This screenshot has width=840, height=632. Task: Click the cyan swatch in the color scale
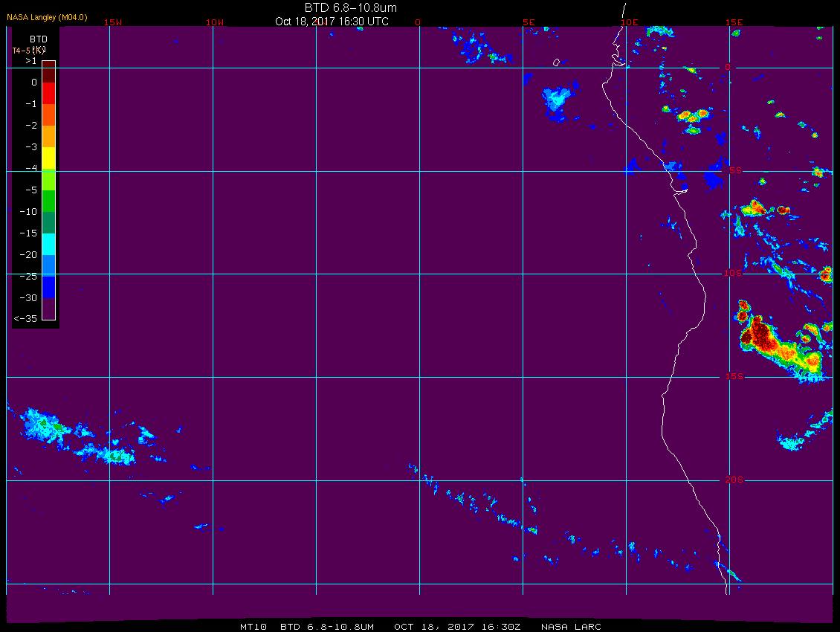coord(49,244)
